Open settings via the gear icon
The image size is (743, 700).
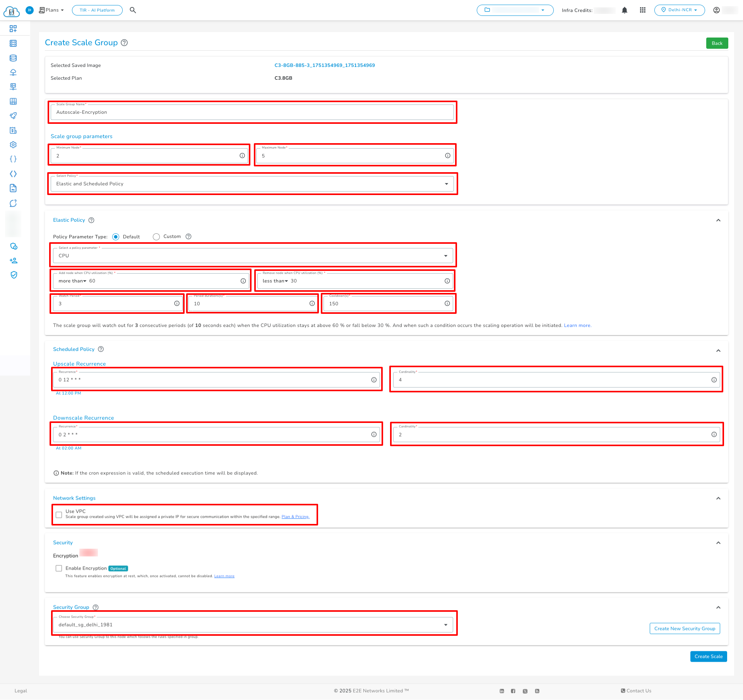click(x=13, y=144)
